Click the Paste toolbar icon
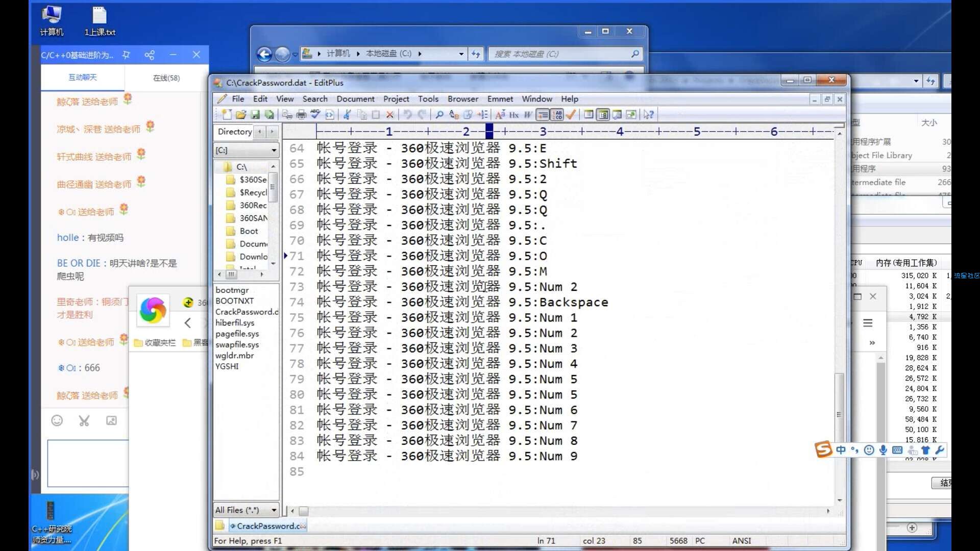980x551 pixels. tap(376, 115)
